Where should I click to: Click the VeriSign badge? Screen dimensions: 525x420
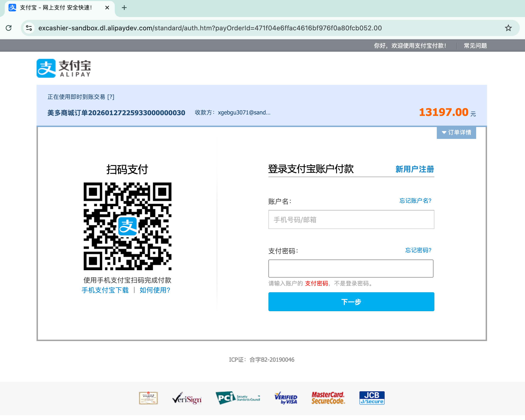pyautogui.click(x=187, y=398)
